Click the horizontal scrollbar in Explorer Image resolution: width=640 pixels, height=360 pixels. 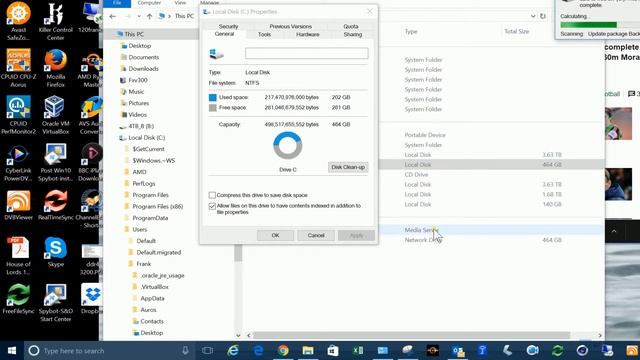[411, 336]
